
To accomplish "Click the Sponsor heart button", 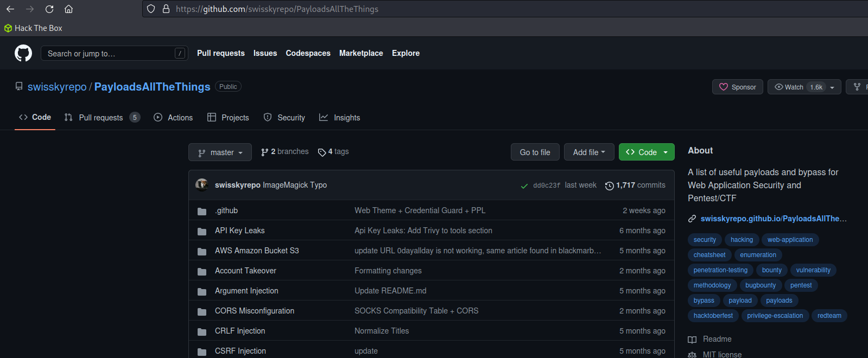I will point(738,87).
